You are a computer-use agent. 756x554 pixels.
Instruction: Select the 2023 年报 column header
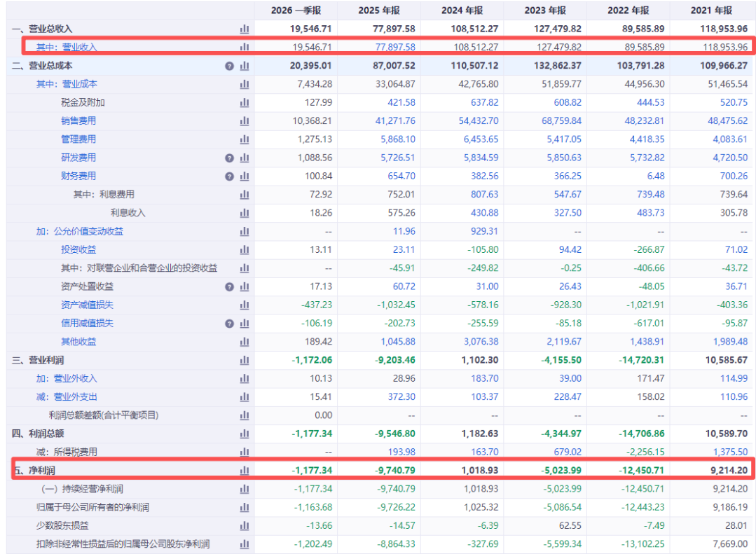tap(545, 10)
